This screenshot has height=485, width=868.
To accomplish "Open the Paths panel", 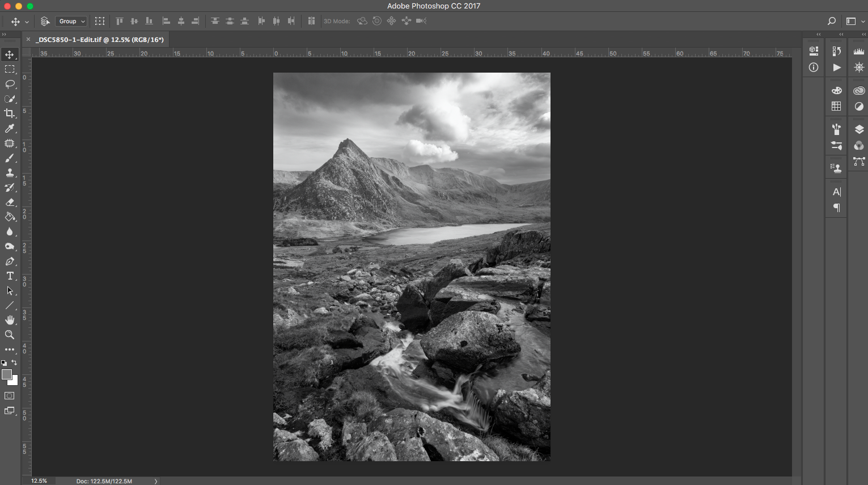I will pos(859,162).
